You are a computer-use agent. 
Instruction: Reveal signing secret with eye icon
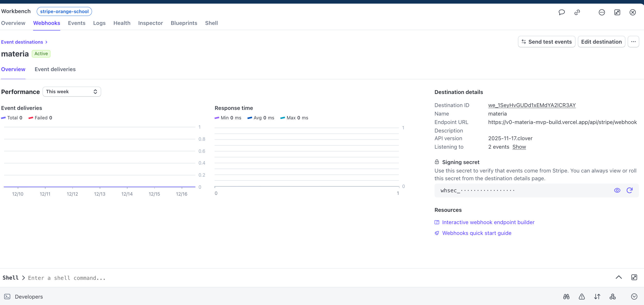[617, 190]
